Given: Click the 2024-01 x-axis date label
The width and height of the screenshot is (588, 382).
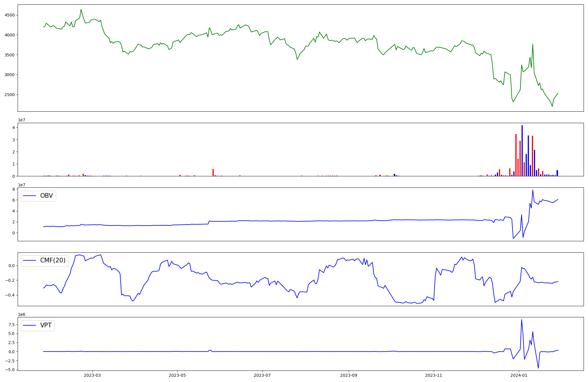Looking at the screenshot, I should 519,375.
